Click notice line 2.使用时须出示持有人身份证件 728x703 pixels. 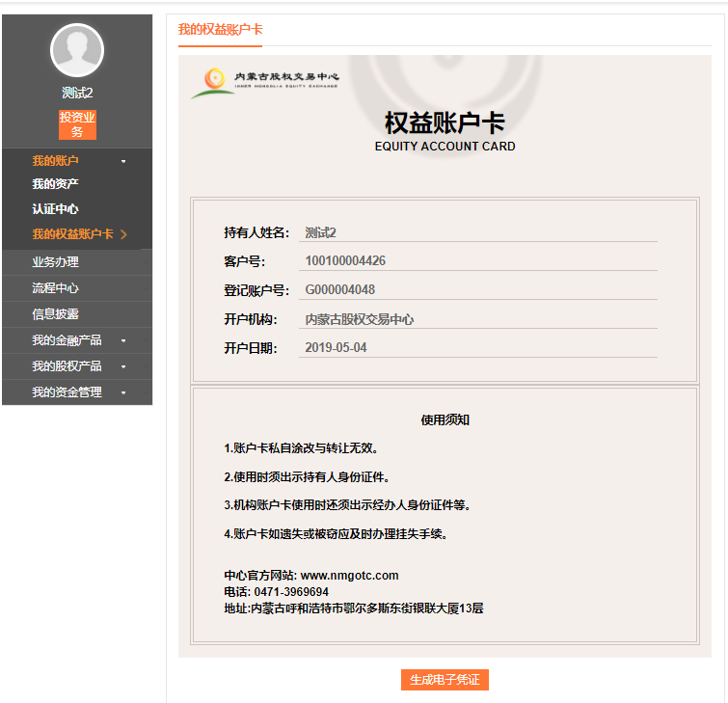tap(308, 477)
